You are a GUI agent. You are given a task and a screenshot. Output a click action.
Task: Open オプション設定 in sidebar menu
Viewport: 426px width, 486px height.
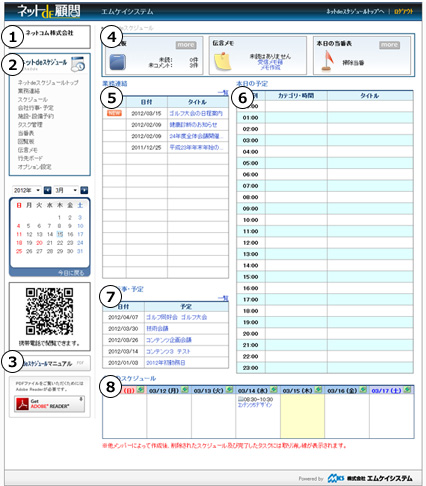point(34,167)
